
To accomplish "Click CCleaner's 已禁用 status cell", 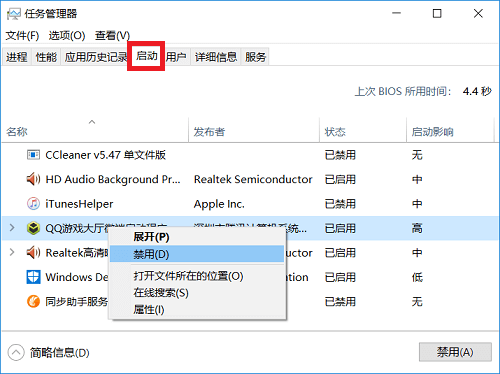I will 340,155.
